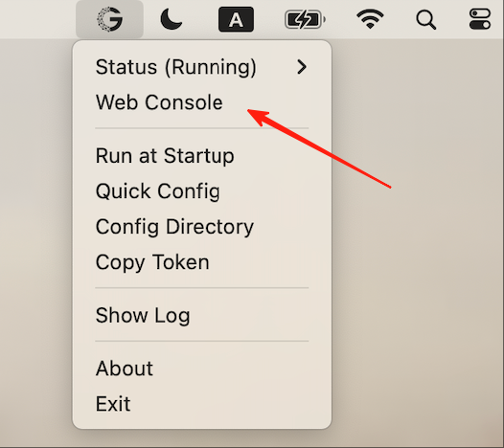Image resolution: width=504 pixels, height=448 pixels.
Task: Toggle Run at Startup option
Action: click(202, 156)
